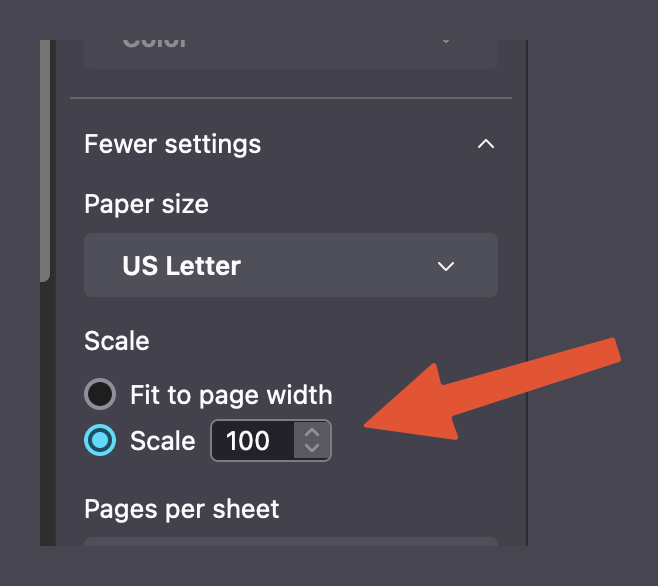This screenshot has width=658, height=586.
Task: Increase scale with the stepper up arrow
Action: (312, 432)
